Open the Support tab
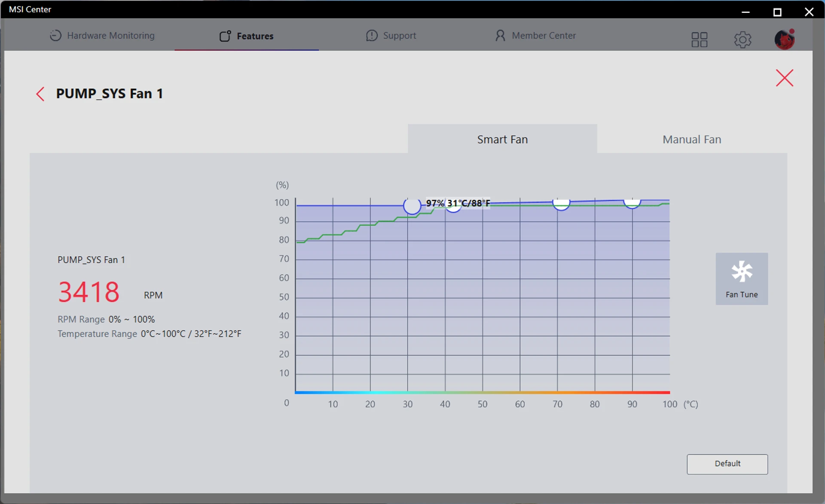Screen dimensions: 825x504 coord(391,36)
